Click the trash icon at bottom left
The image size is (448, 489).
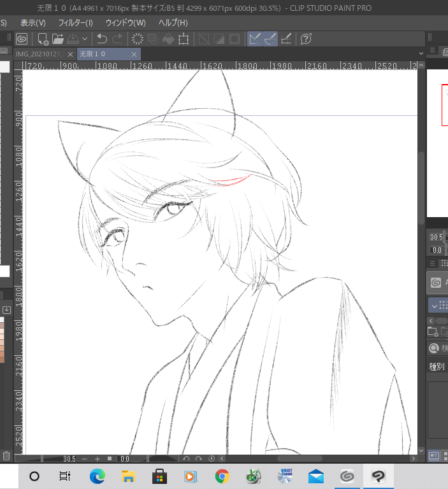[x=6, y=456]
